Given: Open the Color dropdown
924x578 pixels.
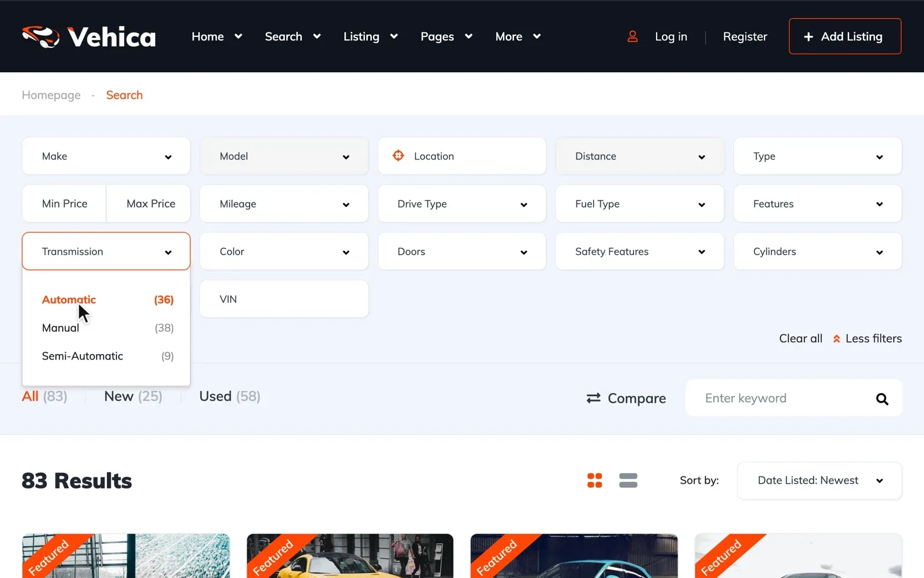Looking at the screenshot, I should tap(284, 251).
